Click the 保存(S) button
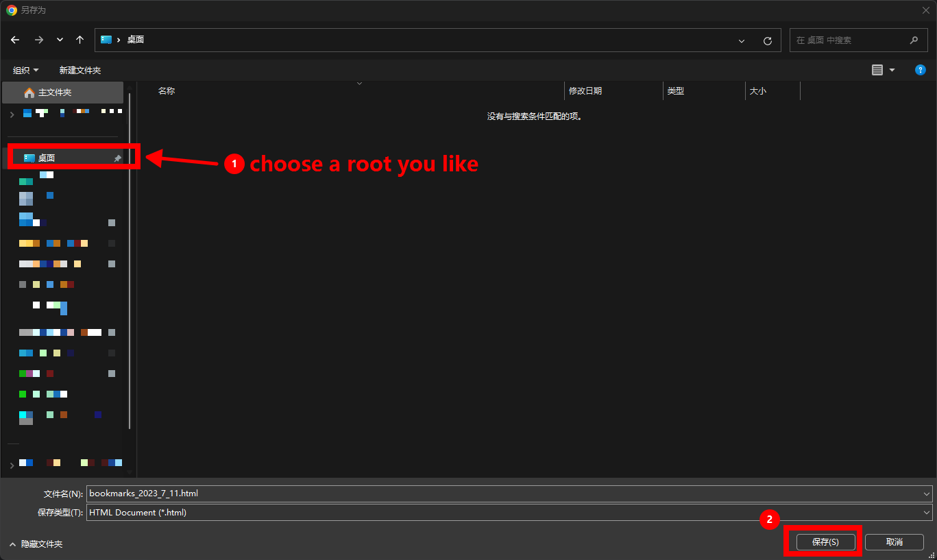The width and height of the screenshot is (937, 560). pos(825,542)
